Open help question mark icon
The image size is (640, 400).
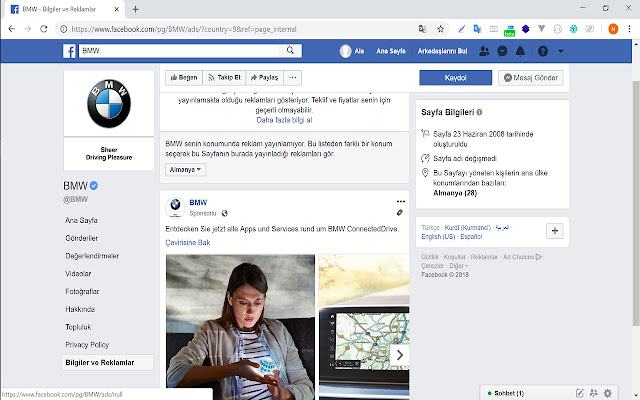(x=542, y=51)
